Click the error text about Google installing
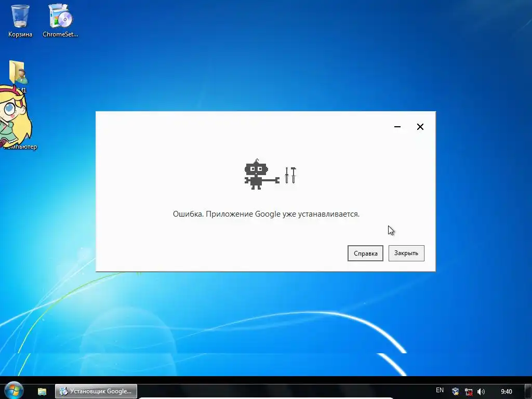This screenshot has height=399, width=532. 266,214
